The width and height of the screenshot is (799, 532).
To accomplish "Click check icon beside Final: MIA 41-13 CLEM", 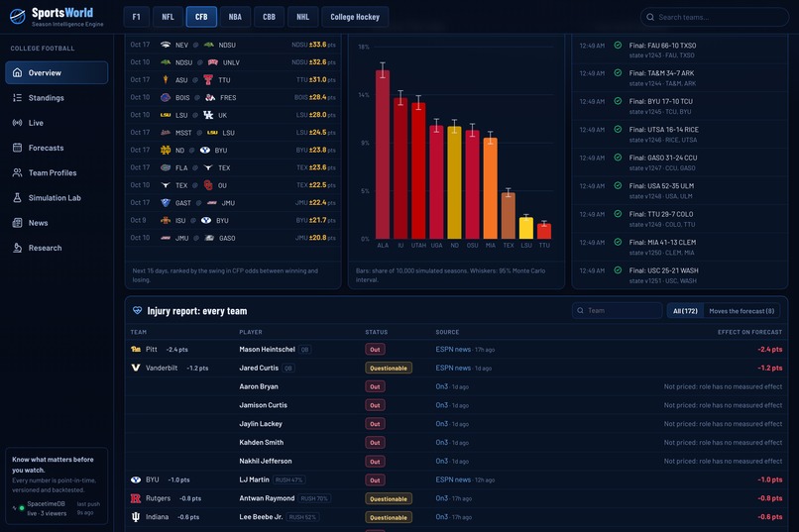I will tap(618, 242).
